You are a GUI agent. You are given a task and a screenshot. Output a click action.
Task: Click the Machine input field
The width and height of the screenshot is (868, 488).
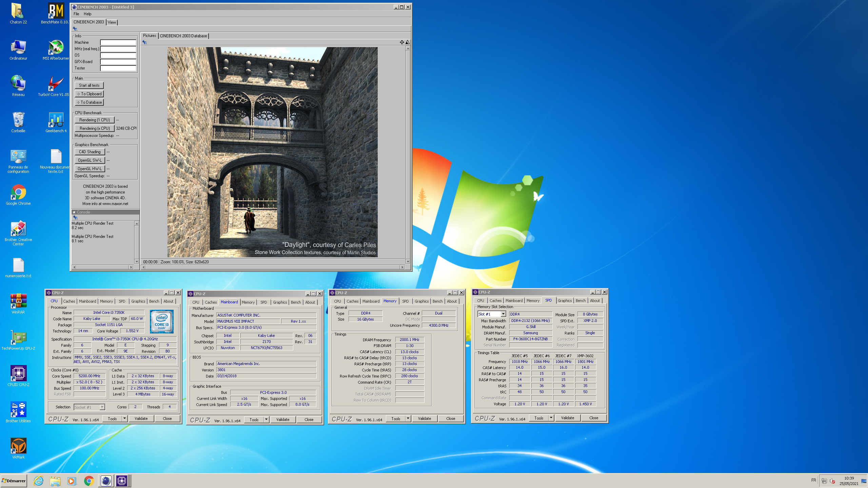click(118, 42)
